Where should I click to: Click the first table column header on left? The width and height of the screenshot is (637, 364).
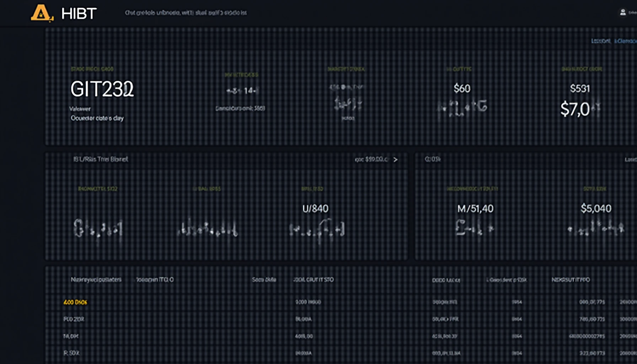click(x=96, y=280)
